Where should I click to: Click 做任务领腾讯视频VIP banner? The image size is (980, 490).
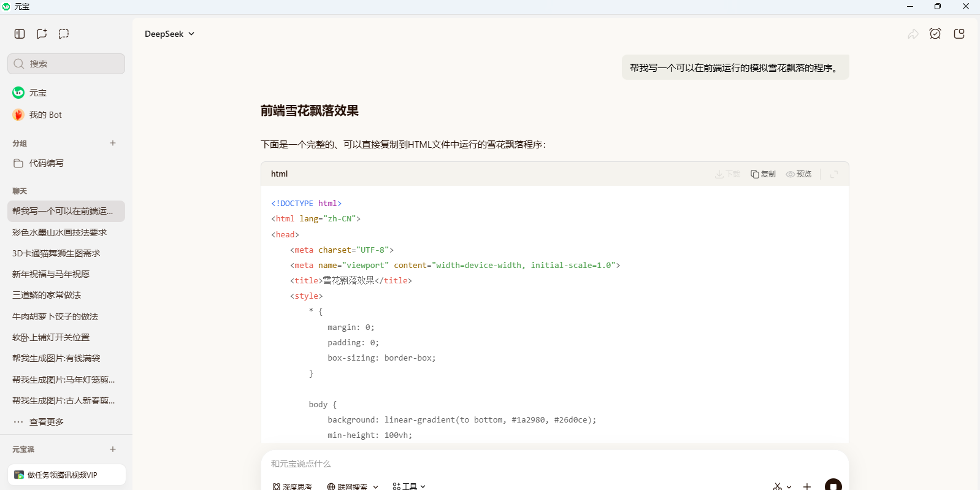tap(66, 475)
